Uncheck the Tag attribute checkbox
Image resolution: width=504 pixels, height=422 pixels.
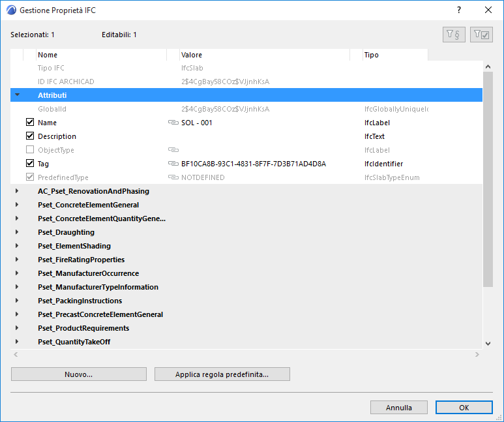pos(30,163)
